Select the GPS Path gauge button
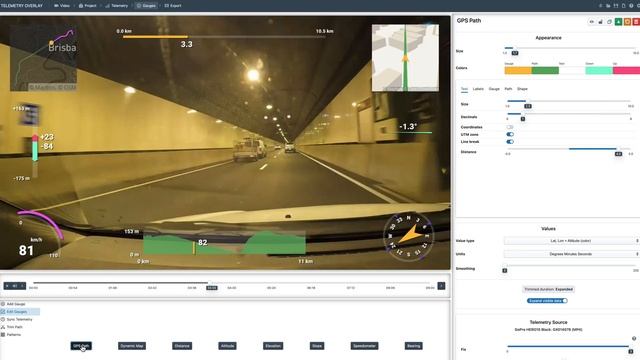Image resolution: width=640 pixels, height=360 pixels. 81,346
